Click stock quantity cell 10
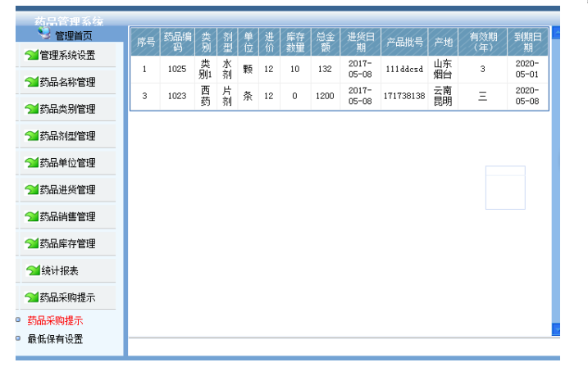The height and width of the screenshot is (367, 588). [x=295, y=69]
